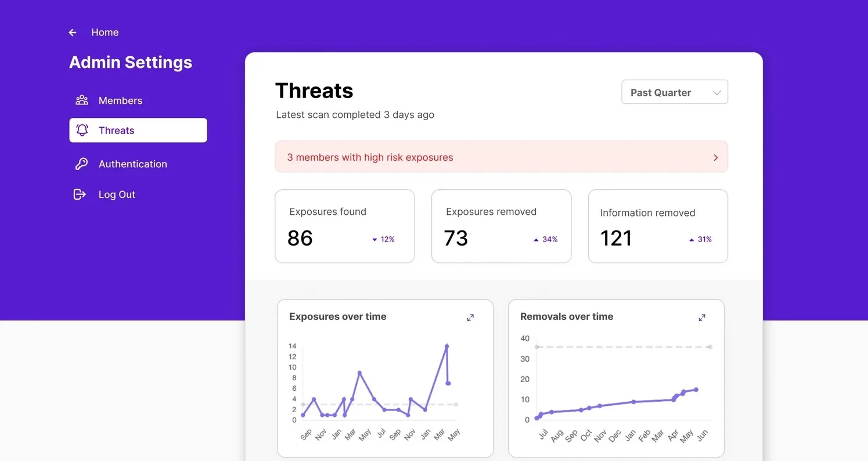The height and width of the screenshot is (461, 868).
Task: Click the red chevron on the alert banner
Action: coord(716,157)
